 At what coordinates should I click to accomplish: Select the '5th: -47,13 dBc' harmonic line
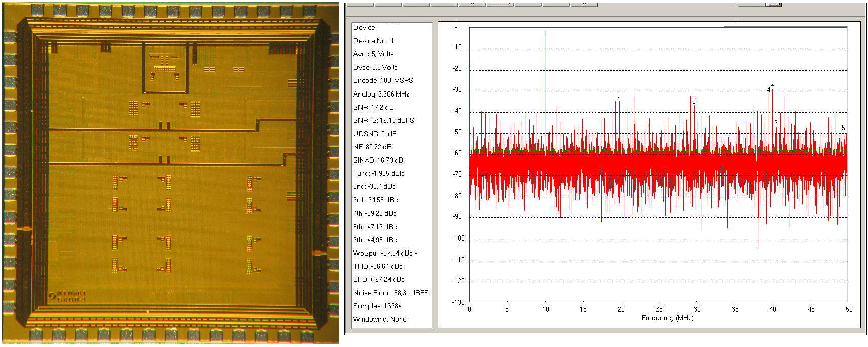point(375,227)
